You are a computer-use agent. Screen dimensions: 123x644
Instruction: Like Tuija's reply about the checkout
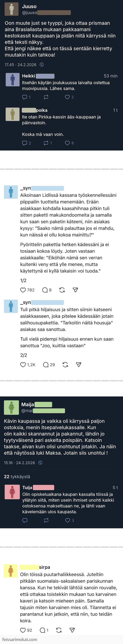point(68,520)
